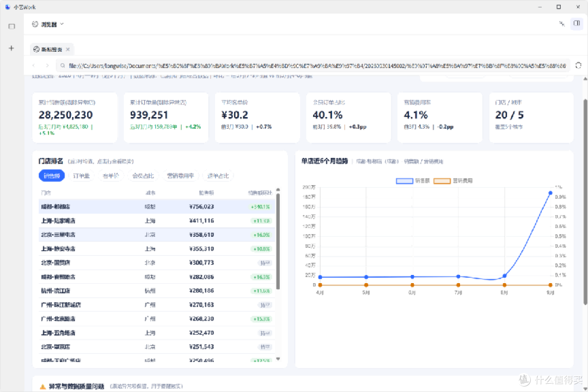Open the 北京·三里屯店 row details
Viewport: 588px width, 392px height.
pyautogui.click(x=157, y=235)
